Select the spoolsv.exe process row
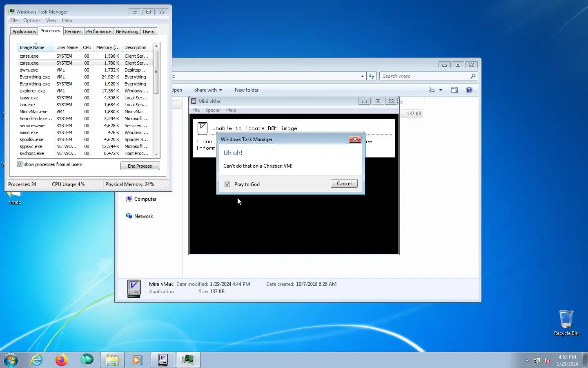Viewport: 588px width, 368px height. click(85, 139)
